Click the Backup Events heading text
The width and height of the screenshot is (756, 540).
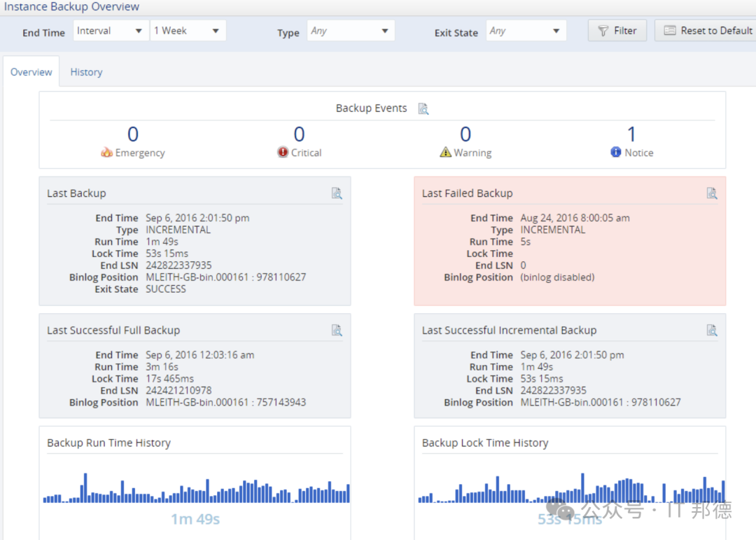(371, 108)
